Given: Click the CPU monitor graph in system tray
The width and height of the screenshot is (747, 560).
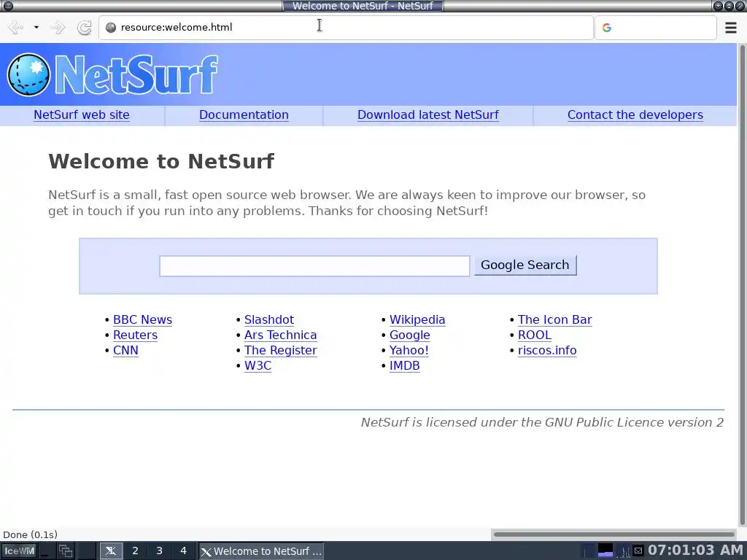Looking at the screenshot, I should click(x=589, y=551).
